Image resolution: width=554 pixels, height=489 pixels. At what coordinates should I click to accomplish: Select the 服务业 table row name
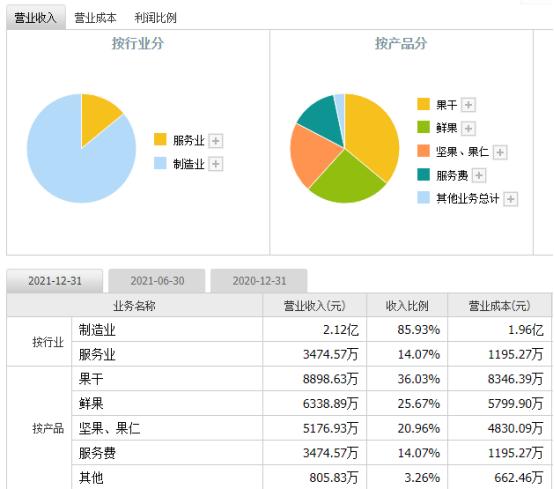pos(97,354)
